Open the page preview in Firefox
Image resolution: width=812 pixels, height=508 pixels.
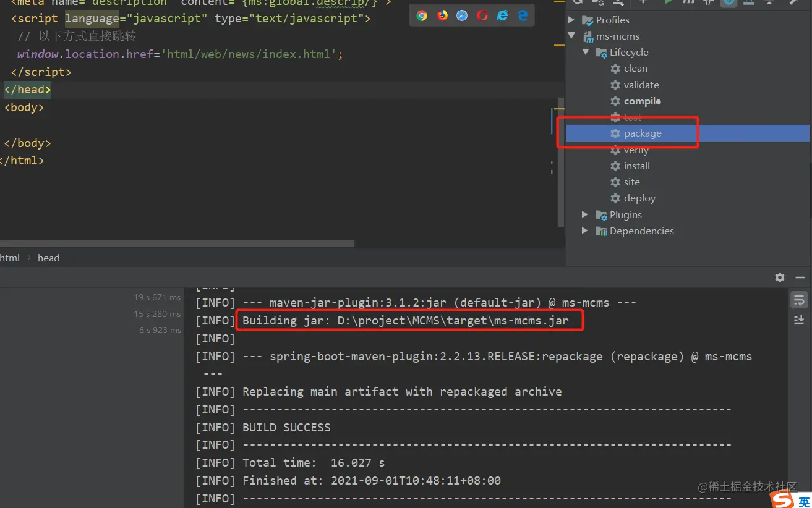[x=442, y=16]
